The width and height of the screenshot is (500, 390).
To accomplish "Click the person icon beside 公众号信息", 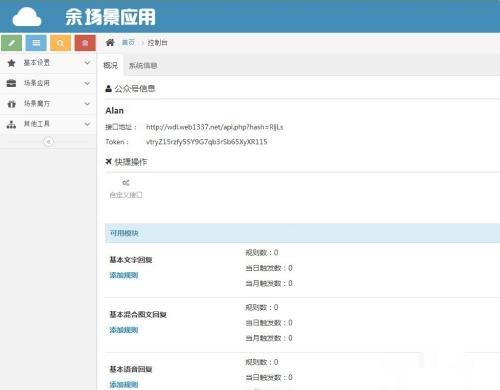I will (108, 89).
